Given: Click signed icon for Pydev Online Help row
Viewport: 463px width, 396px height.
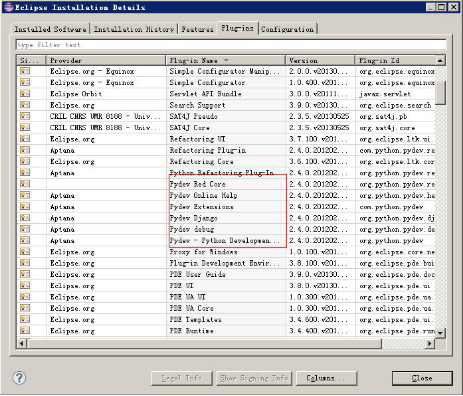Looking at the screenshot, I should click(x=25, y=195).
